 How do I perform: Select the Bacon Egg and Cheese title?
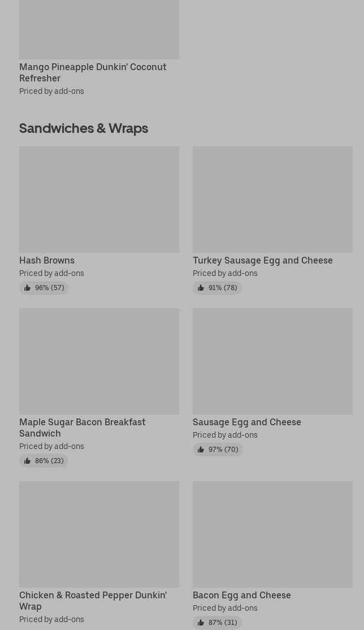242,595
